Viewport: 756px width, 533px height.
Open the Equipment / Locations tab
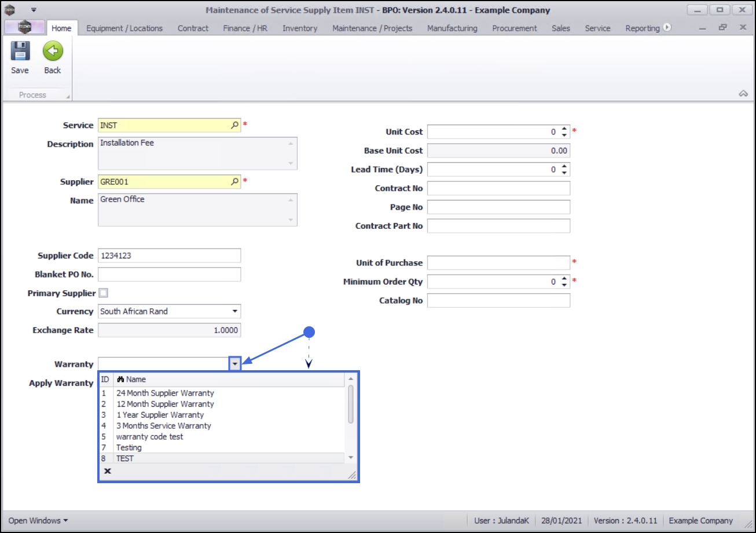(x=124, y=28)
